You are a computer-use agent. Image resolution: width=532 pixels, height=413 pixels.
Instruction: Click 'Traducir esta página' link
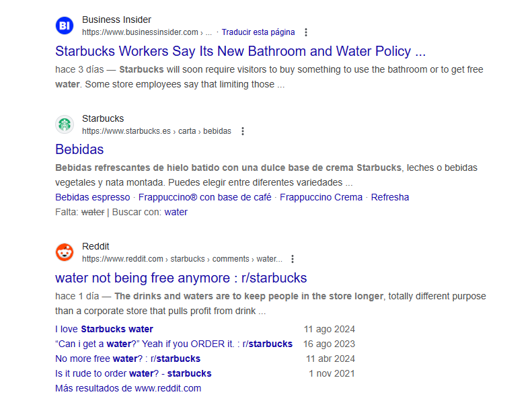coord(258,32)
